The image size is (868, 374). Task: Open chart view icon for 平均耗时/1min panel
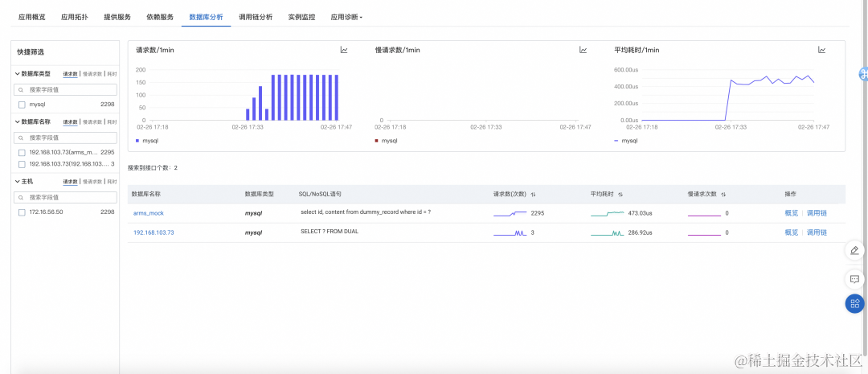pos(822,50)
